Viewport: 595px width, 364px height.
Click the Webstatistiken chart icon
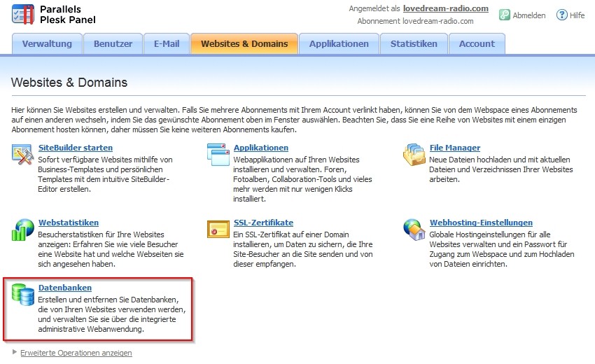click(22, 230)
